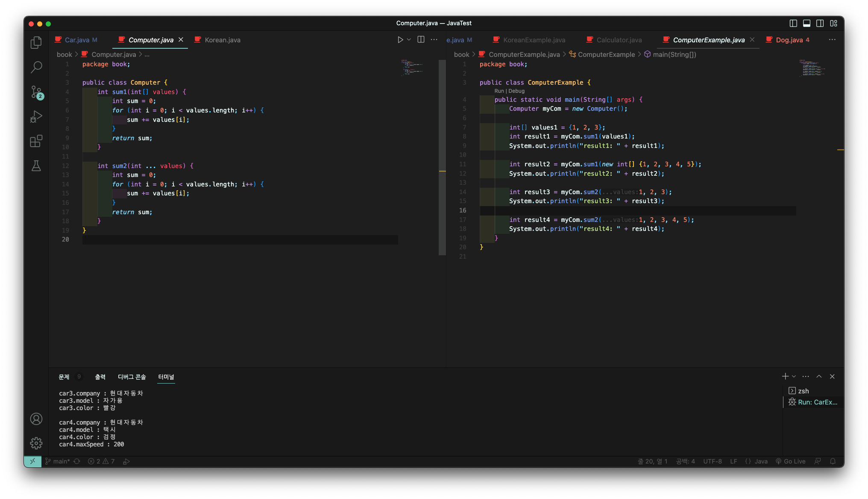
Task: Open the 문제 (Problems) panel tab
Action: [64, 377]
